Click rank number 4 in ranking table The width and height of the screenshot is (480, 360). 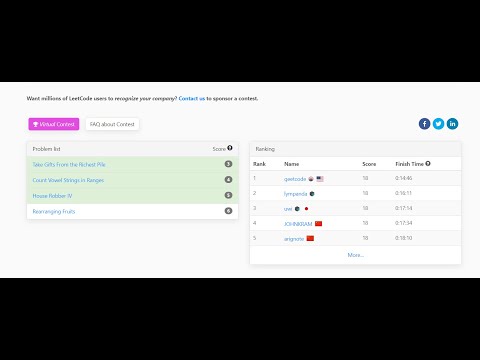(255, 223)
